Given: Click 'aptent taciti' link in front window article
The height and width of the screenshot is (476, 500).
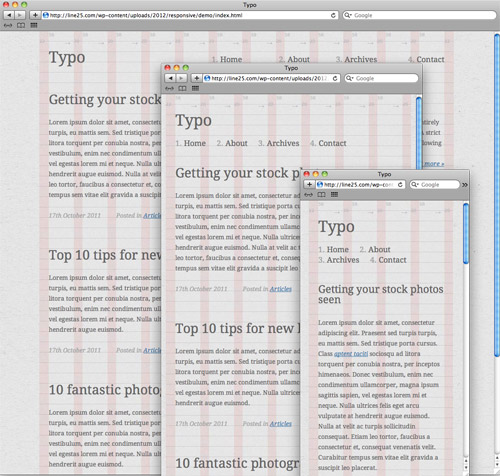Looking at the screenshot, I should click(x=351, y=354).
